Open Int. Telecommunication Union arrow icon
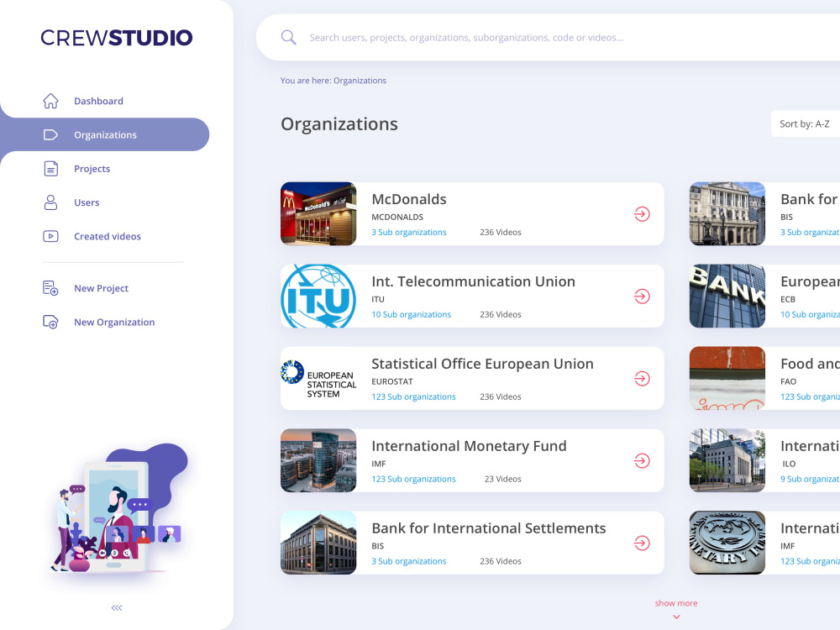Viewport: 840px width, 630px height. (642, 297)
